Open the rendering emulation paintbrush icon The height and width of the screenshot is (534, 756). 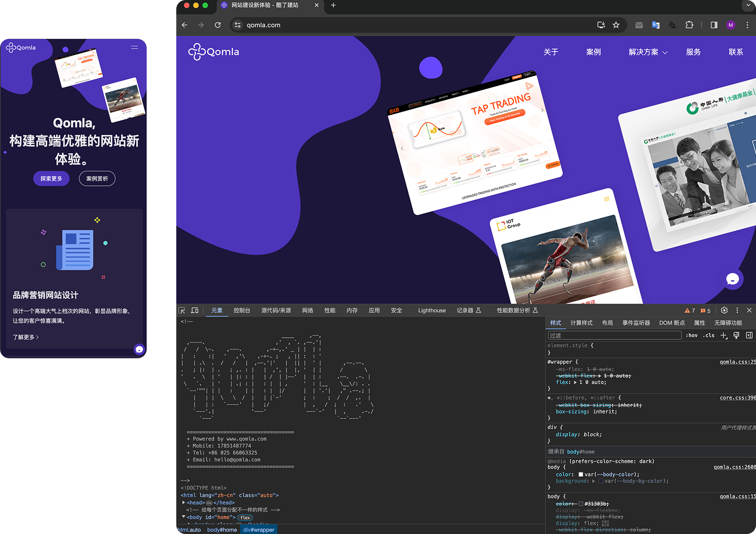[x=737, y=335]
